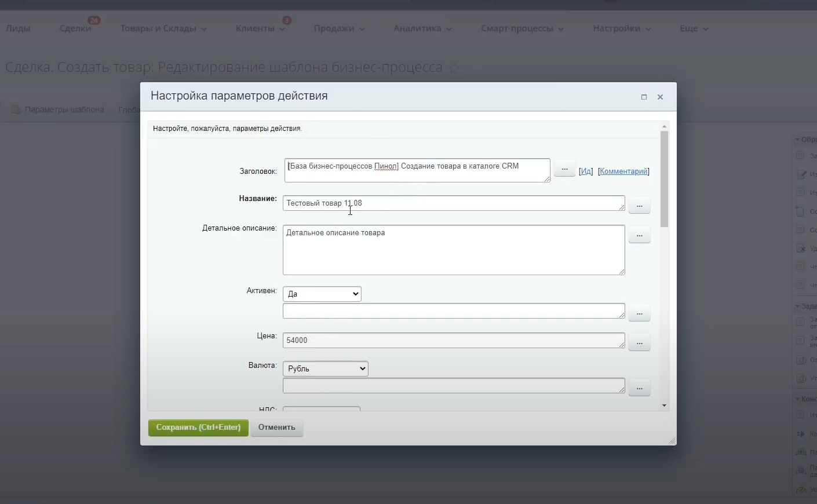
Task: Open value selector next to Валюта field
Action: [x=639, y=388]
